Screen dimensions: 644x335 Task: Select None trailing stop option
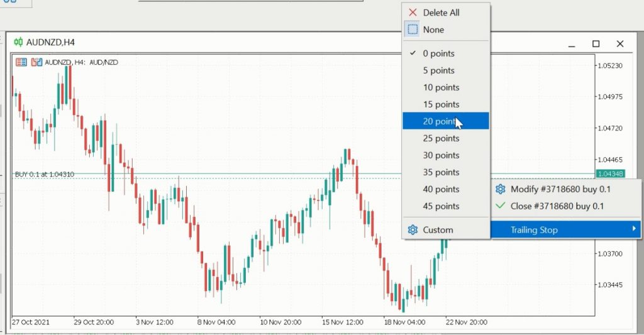[x=446, y=30]
